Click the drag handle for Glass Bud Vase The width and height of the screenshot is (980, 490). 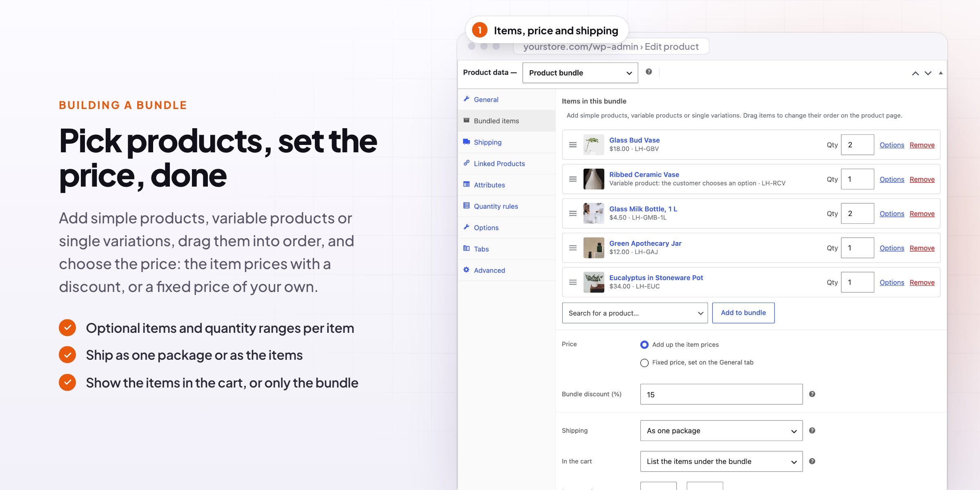(x=573, y=145)
